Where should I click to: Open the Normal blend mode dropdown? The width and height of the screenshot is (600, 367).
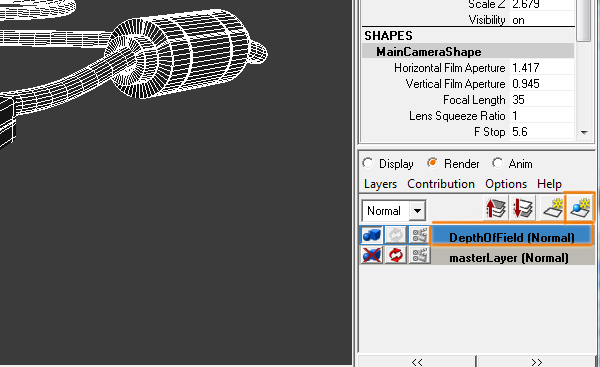pyautogui.click(x=394, y=210)
